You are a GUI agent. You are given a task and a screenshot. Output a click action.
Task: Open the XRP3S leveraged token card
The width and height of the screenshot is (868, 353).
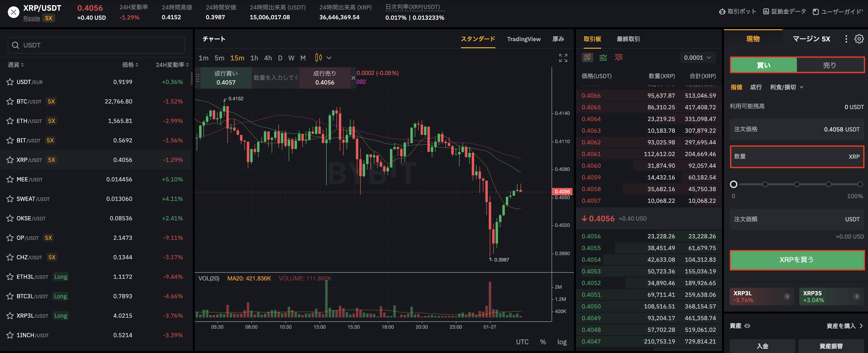(831, 296)
